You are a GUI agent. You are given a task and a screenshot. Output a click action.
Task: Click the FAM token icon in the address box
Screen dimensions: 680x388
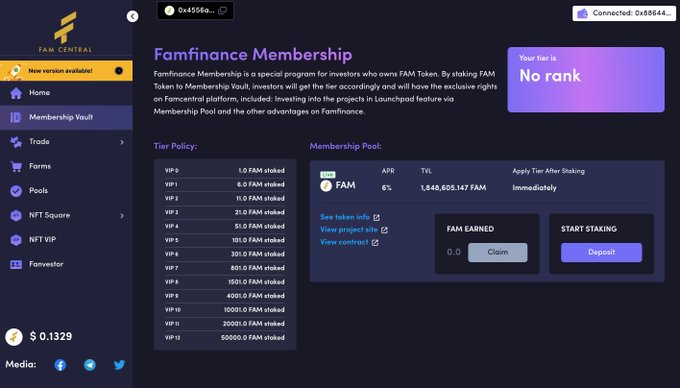pyautogui.click(x=169, y=10)
